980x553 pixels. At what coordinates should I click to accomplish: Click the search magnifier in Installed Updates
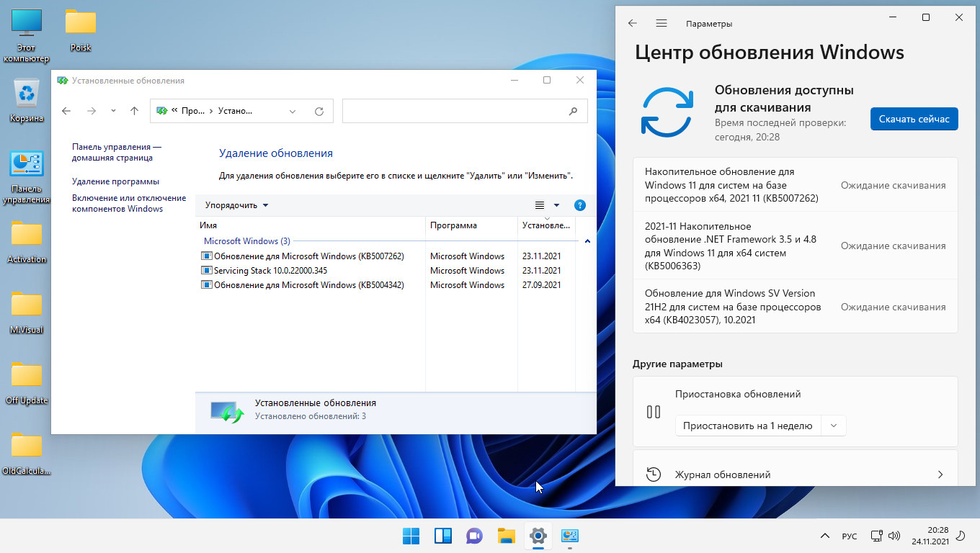[574, 111]
